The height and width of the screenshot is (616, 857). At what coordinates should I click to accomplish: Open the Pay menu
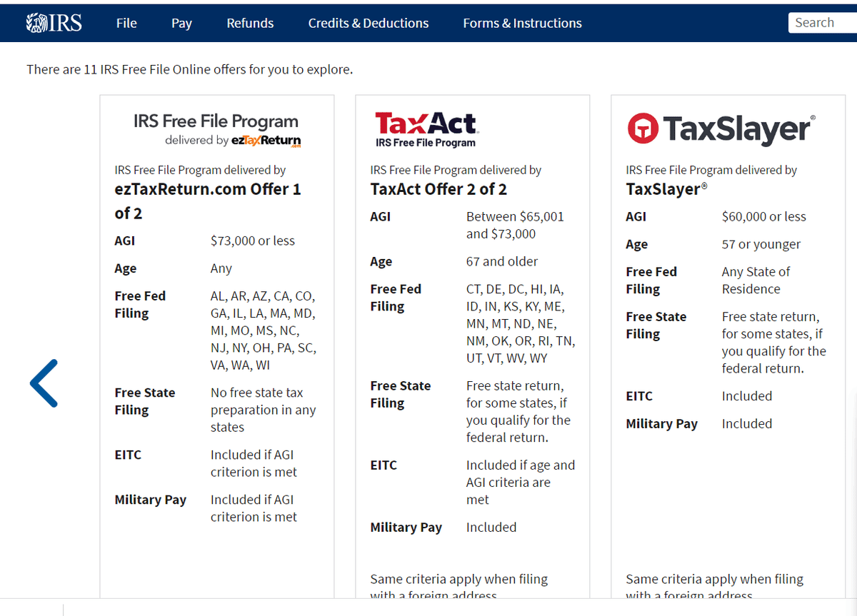[181, 23]
